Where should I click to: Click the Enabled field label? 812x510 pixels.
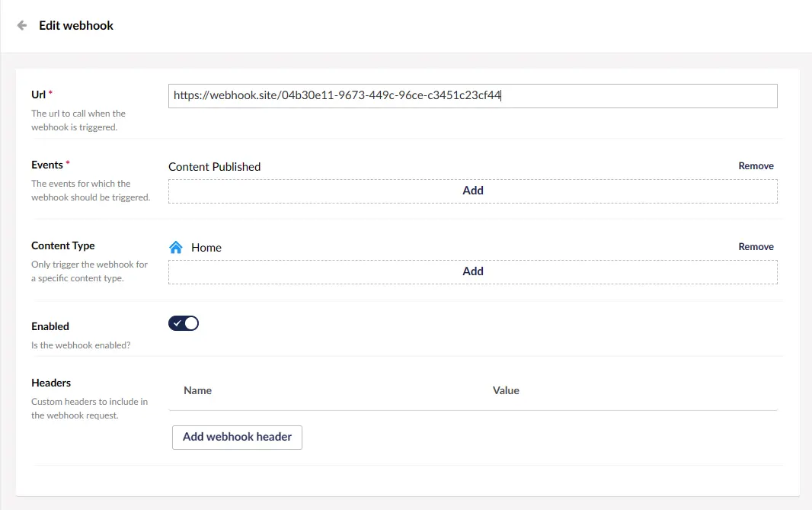(x=50, y=326)
